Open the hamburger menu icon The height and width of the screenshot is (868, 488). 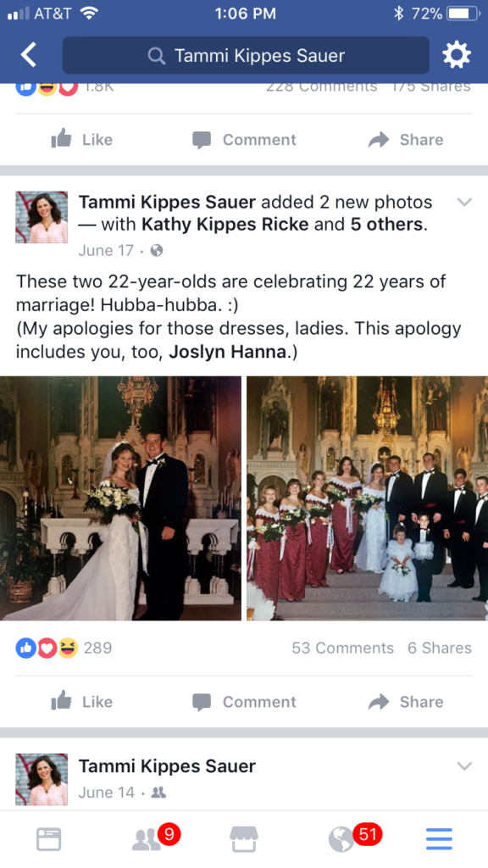click(x=440, y=839)
